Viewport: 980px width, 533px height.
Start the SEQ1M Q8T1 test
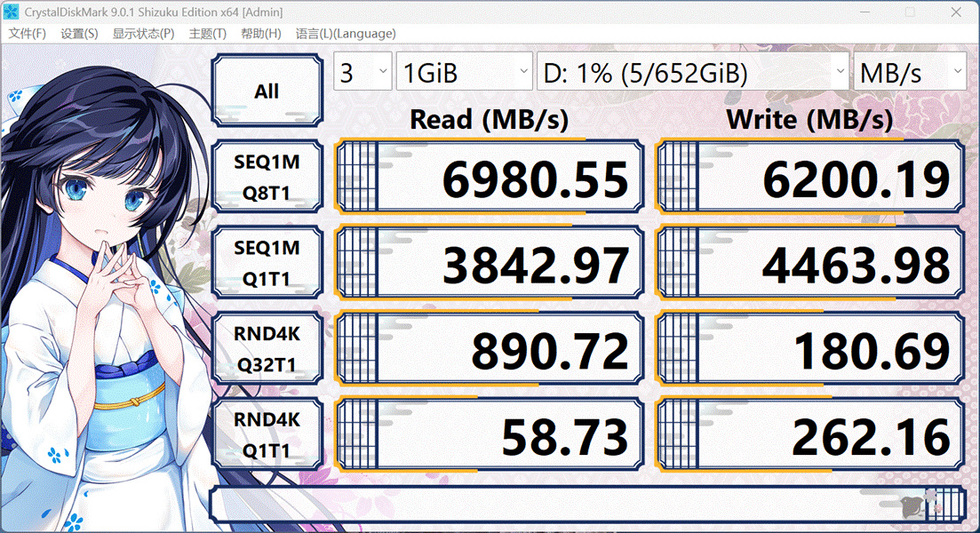[x=267, y=177]
